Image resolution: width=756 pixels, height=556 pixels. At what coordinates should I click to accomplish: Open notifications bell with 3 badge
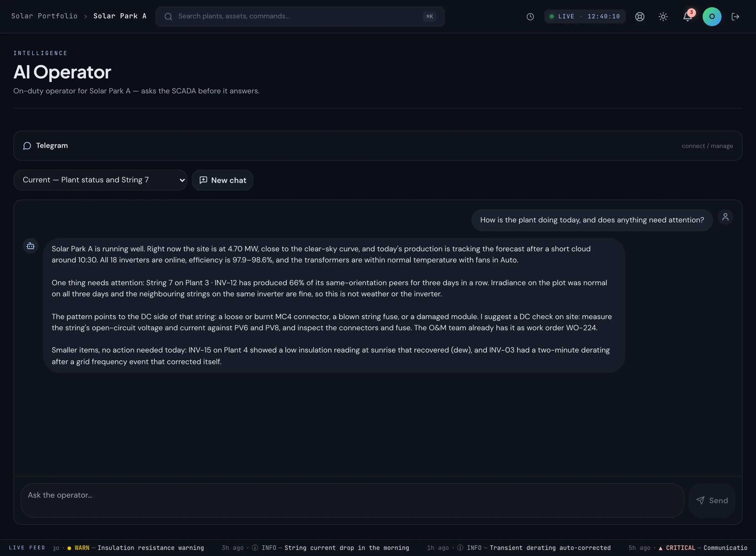click(687, 16)
